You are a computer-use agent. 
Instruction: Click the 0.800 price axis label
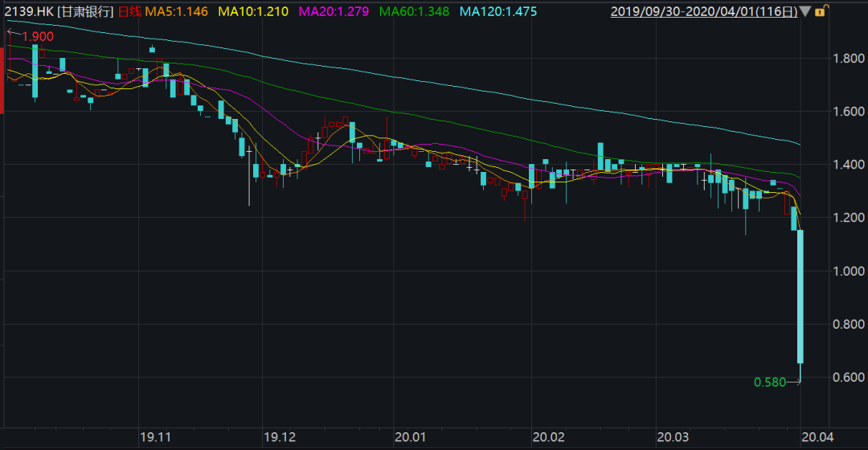coord(849,324)
